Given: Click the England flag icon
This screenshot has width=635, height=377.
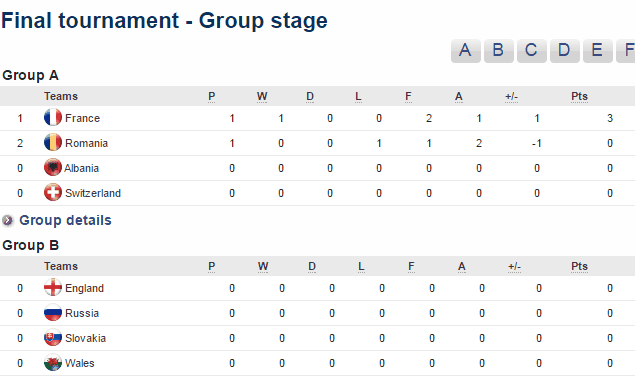Looking at the screenshot, I should (x=53, y=288).
